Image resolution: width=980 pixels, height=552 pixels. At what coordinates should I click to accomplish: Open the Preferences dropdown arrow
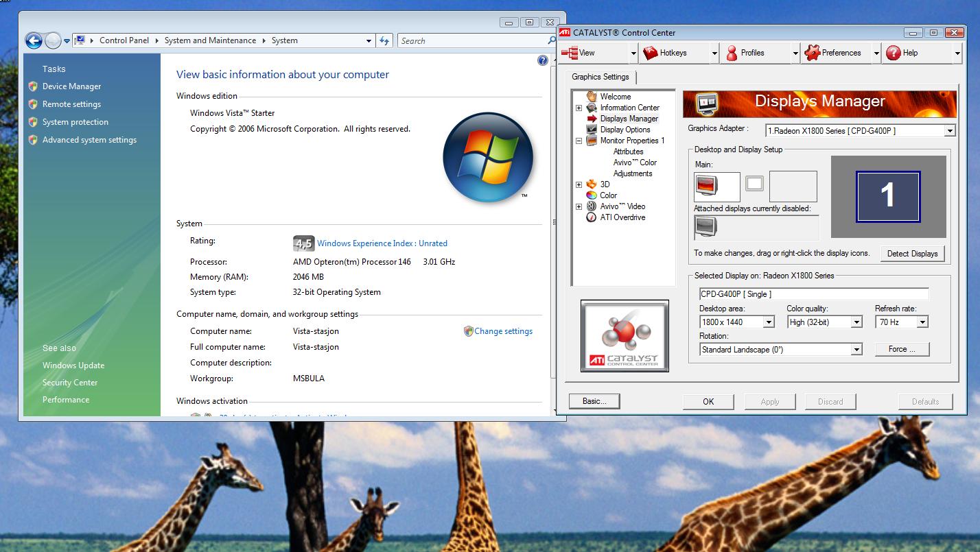(x=876, y=53)
